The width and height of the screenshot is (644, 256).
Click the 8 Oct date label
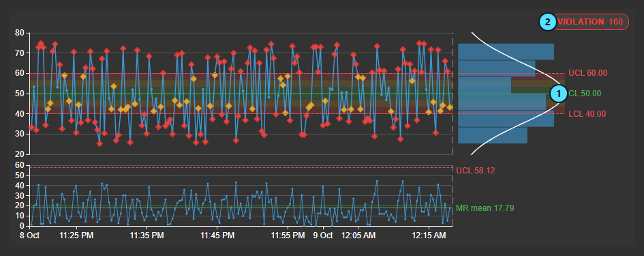pyautogui.click(x=29, y=236)
